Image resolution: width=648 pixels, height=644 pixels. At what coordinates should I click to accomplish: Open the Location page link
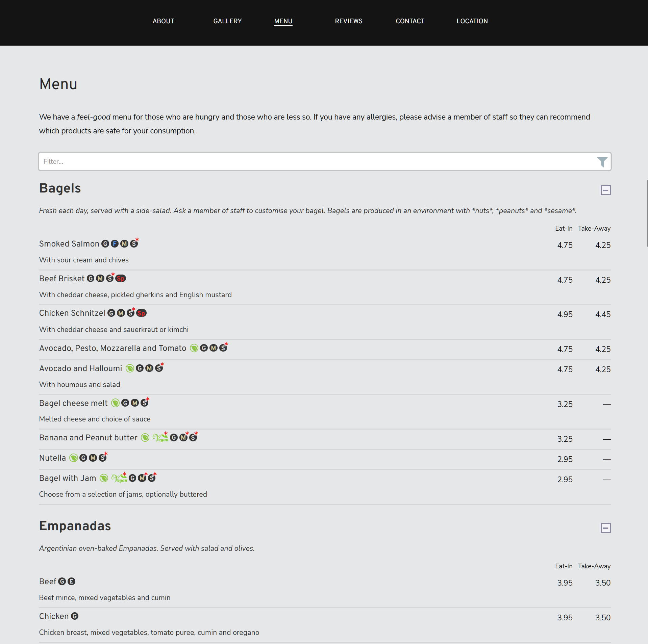click(x=472, y=21)
